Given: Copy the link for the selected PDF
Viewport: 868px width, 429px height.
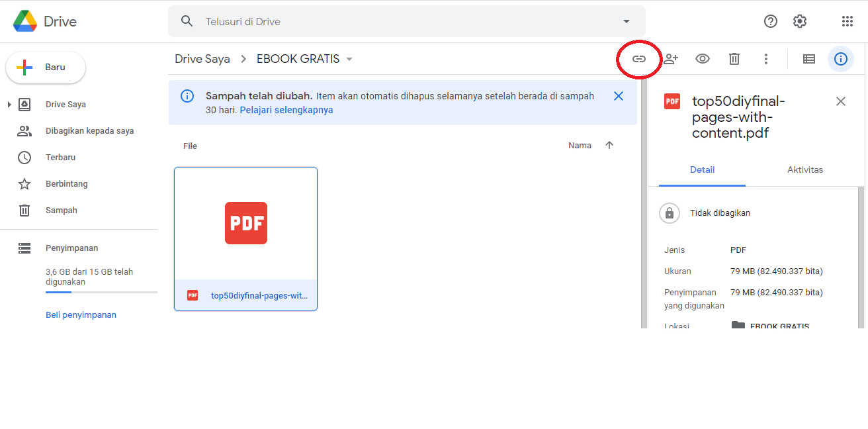Looking at the screenshot, I should (x=638, y=59).
